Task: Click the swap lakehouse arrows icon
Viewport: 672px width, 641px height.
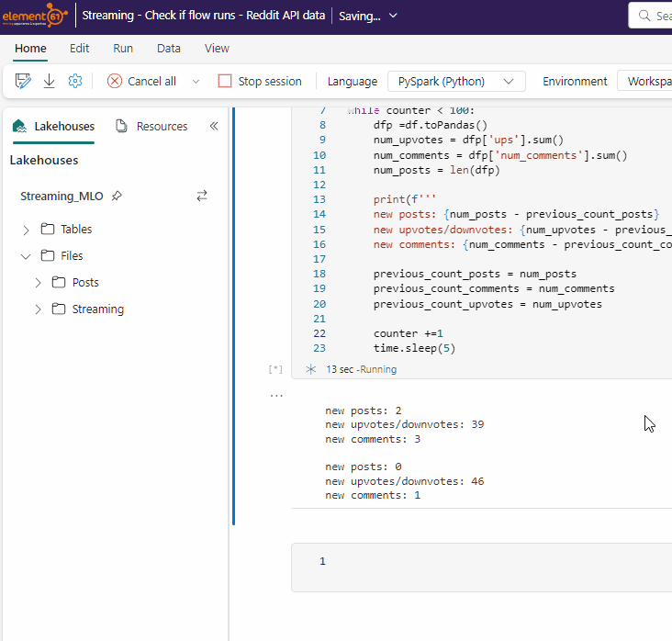Action: [x=202, y=196]
